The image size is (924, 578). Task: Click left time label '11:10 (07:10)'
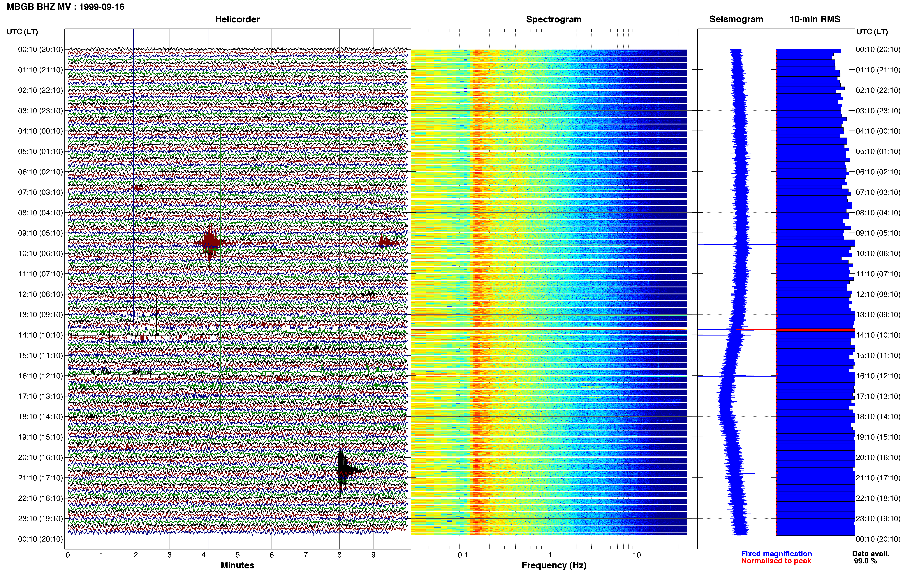(x=41, y=274)
